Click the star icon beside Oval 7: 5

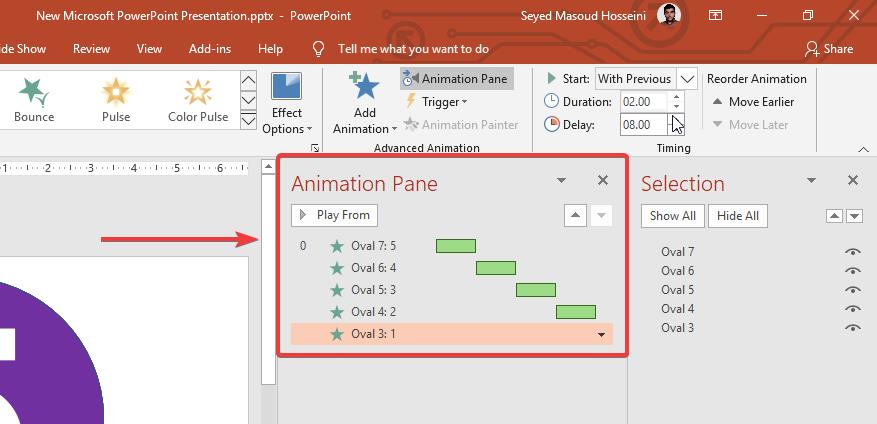click(337, 246)
